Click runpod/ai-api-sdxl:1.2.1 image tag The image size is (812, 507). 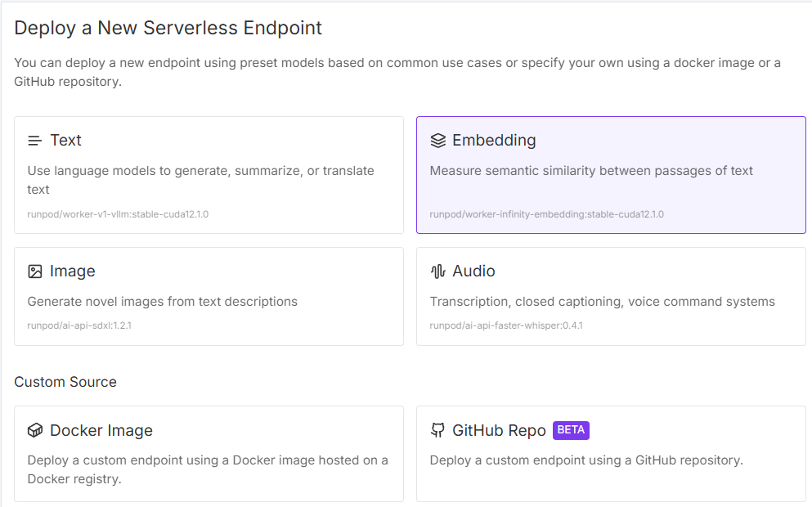(79, 325)
